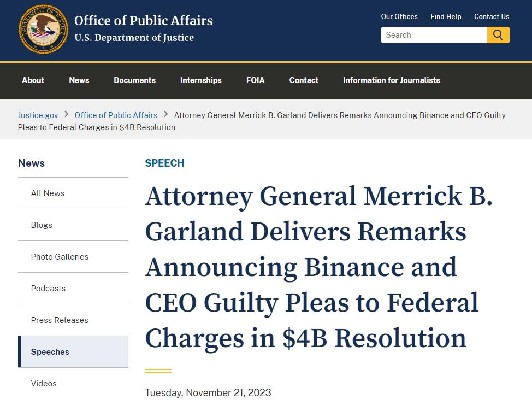Open All News in the sidebar
The image size is (532, 405).
[x=48, y=193]
